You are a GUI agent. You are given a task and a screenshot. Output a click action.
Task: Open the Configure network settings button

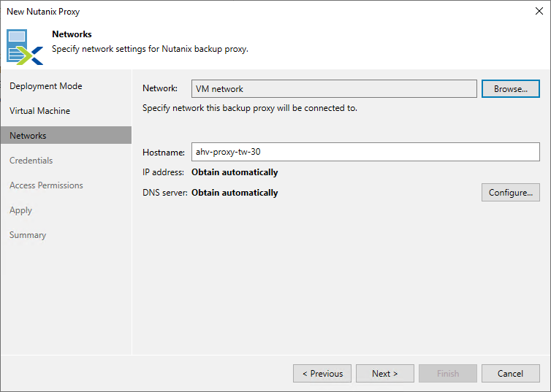coord(511,192)
